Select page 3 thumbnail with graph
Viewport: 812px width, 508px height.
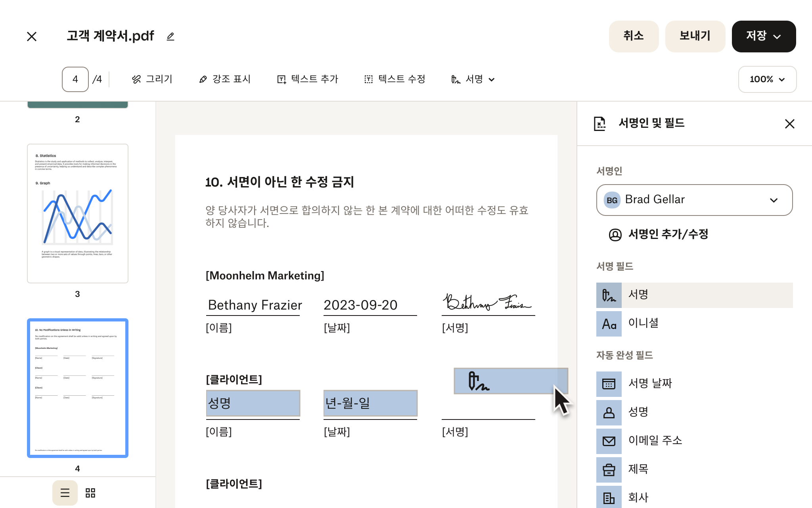point(78,214)
